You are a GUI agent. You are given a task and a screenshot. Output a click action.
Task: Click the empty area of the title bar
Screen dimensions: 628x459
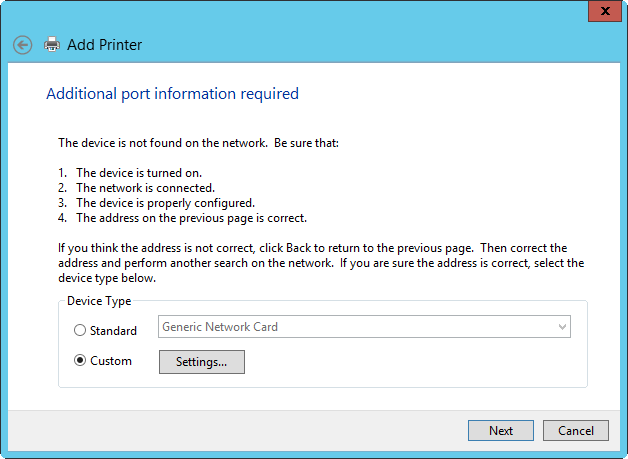pos(300,12)
